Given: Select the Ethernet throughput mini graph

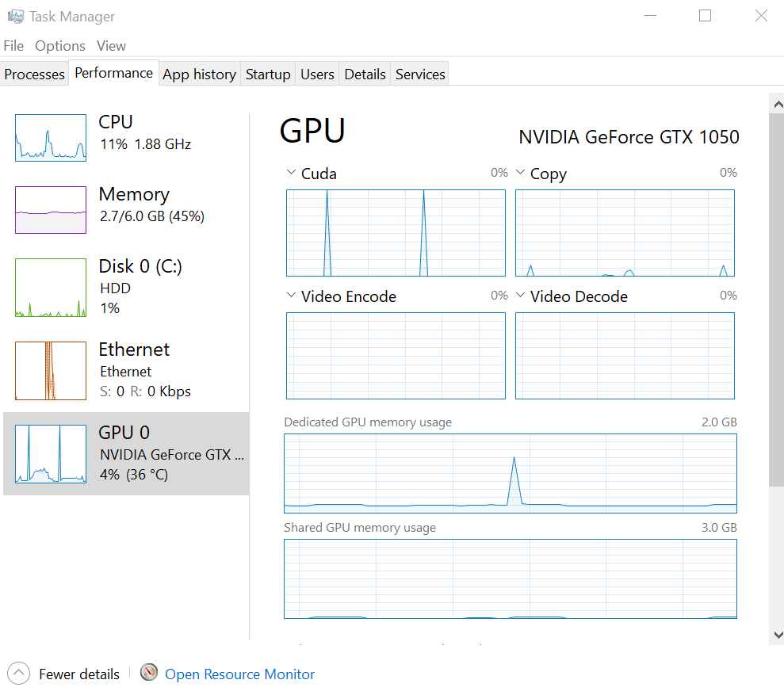Looking at the screenshot, I should (51, 371).
